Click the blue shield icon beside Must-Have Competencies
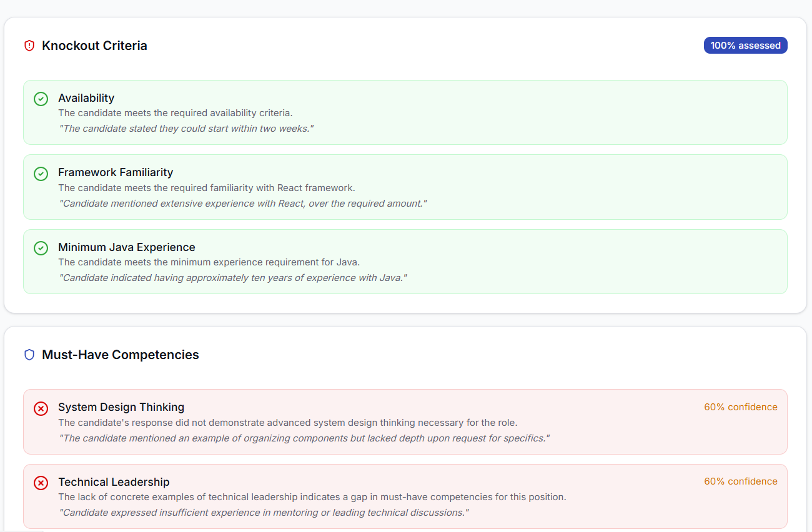Viewport: 812px width, 532px height. point(29,355)
